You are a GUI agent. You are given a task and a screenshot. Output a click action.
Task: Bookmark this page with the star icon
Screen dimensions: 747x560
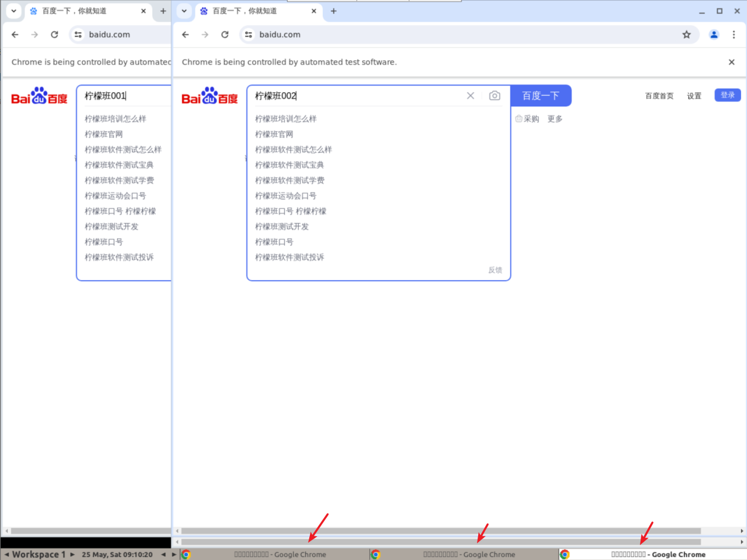(686, 34)
